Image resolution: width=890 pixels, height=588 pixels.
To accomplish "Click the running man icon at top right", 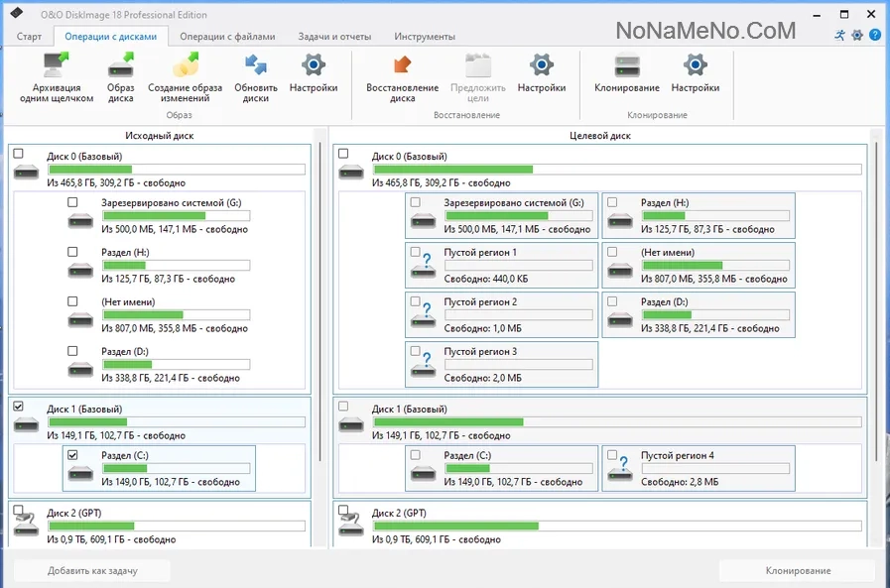I will pos(840,35).
